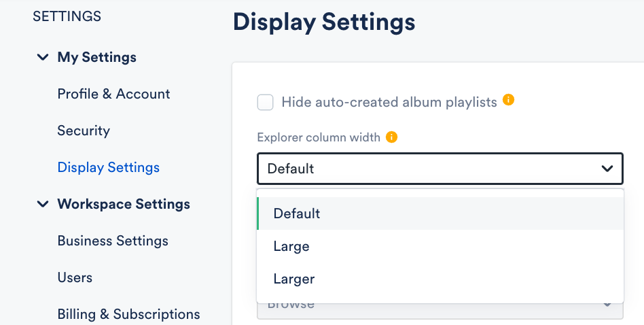Open Display Settings in sidebar
644x325 pixels.
109,167
